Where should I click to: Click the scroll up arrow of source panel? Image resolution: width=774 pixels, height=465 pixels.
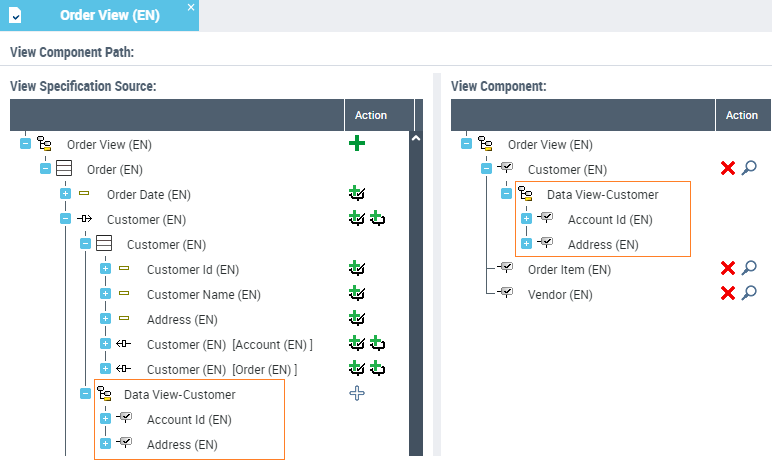[417, 138]
